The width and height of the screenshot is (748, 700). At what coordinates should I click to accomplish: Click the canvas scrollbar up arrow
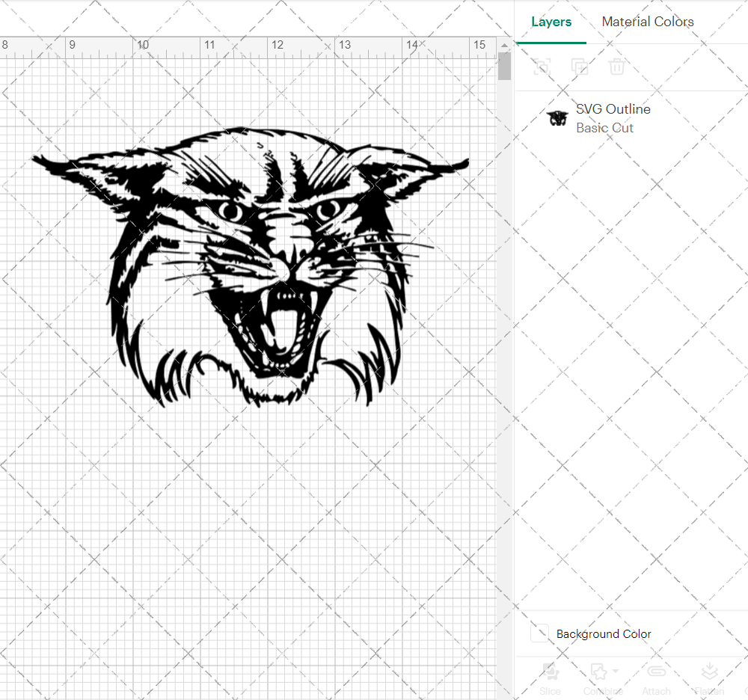[x=504, y=46]
